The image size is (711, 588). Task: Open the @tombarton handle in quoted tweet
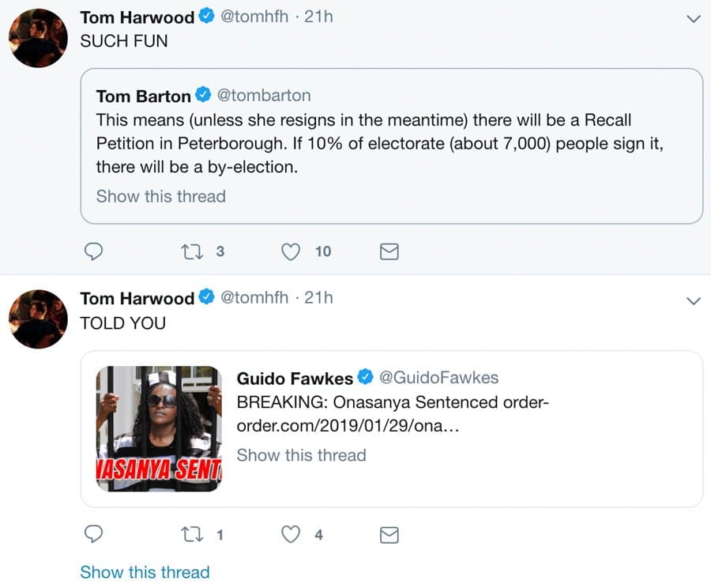pos(263,96)
